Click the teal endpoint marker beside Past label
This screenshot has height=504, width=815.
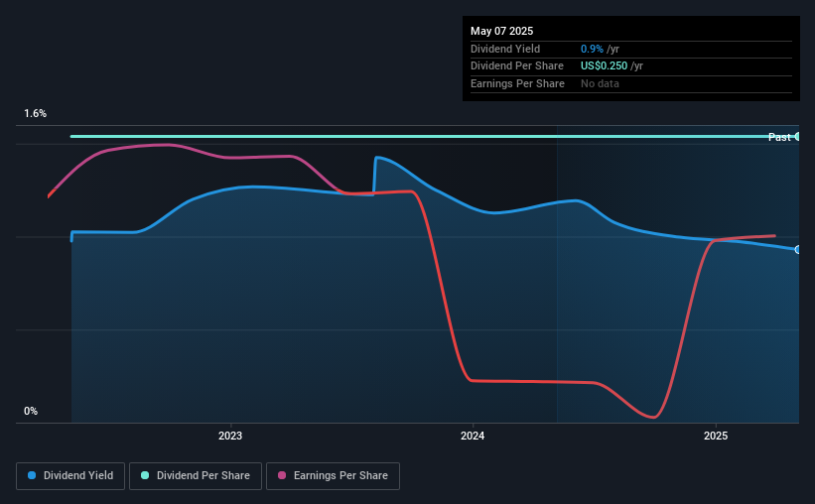797,137
